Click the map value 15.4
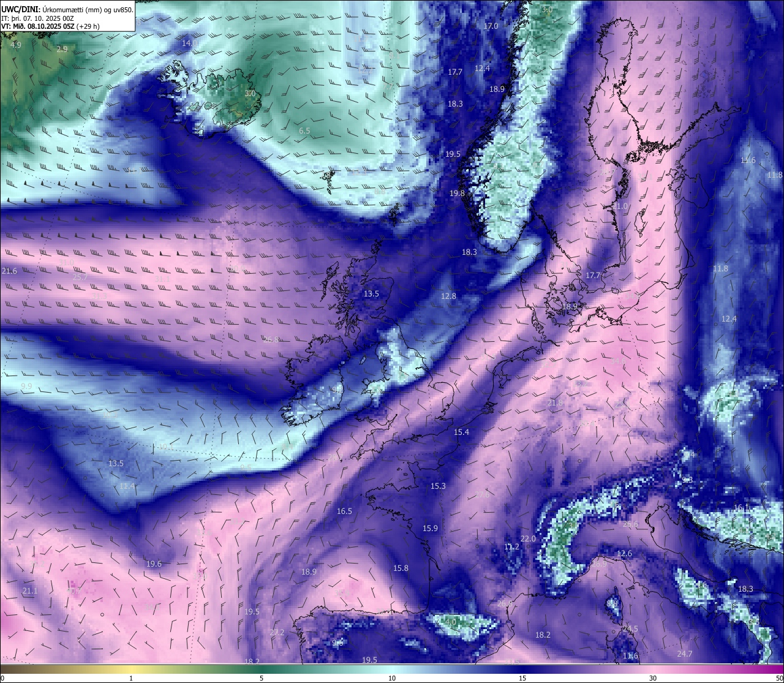 point(461,432)
